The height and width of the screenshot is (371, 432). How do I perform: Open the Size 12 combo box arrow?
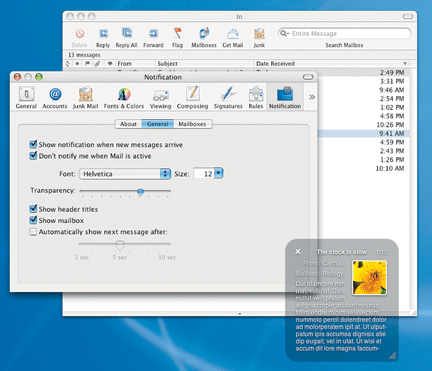coord(218,173)
